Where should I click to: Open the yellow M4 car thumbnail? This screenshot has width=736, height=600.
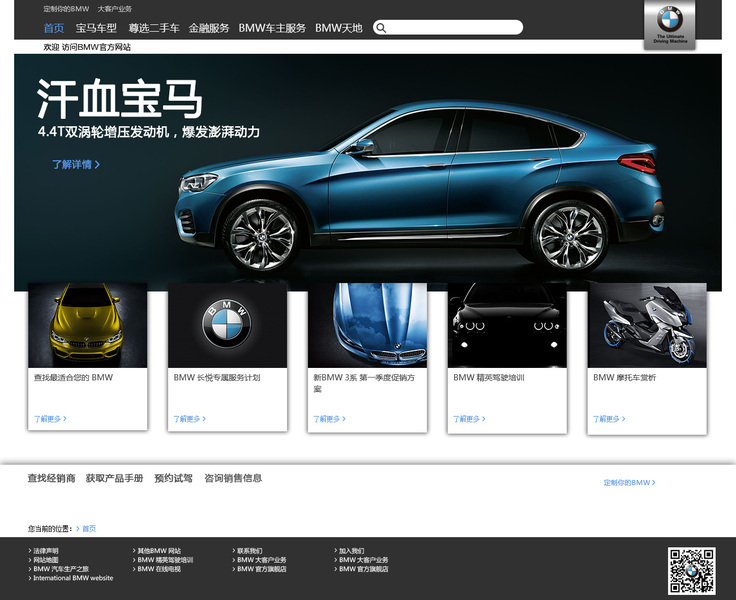(x=87, y=325)
